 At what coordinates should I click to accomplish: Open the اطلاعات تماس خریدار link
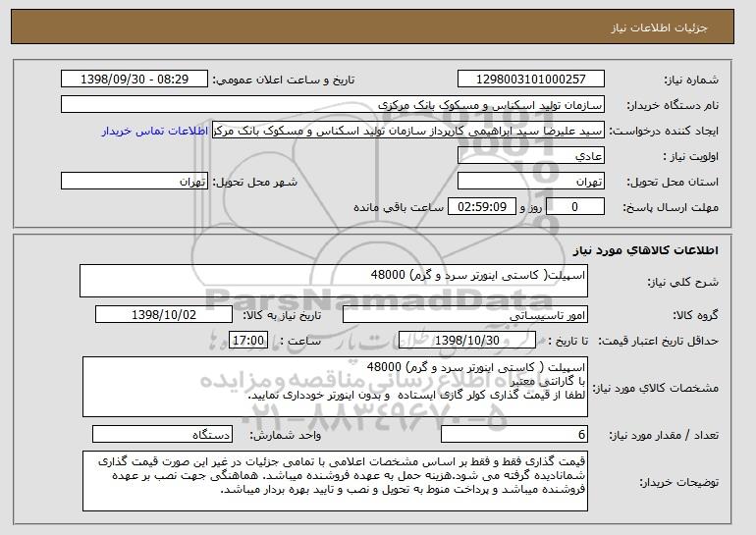point(155,132)
